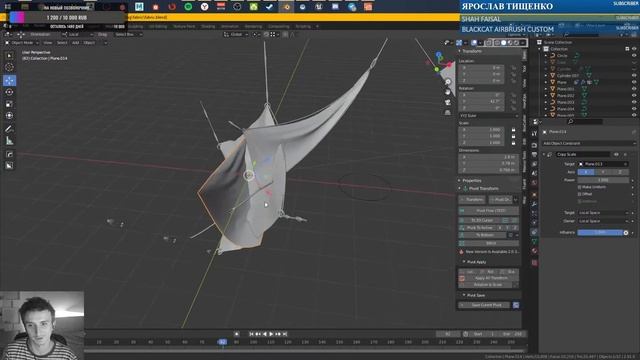Switch to the Scripting workspace tab
Viewport: 640px width, 360px height.
point(303,26)
